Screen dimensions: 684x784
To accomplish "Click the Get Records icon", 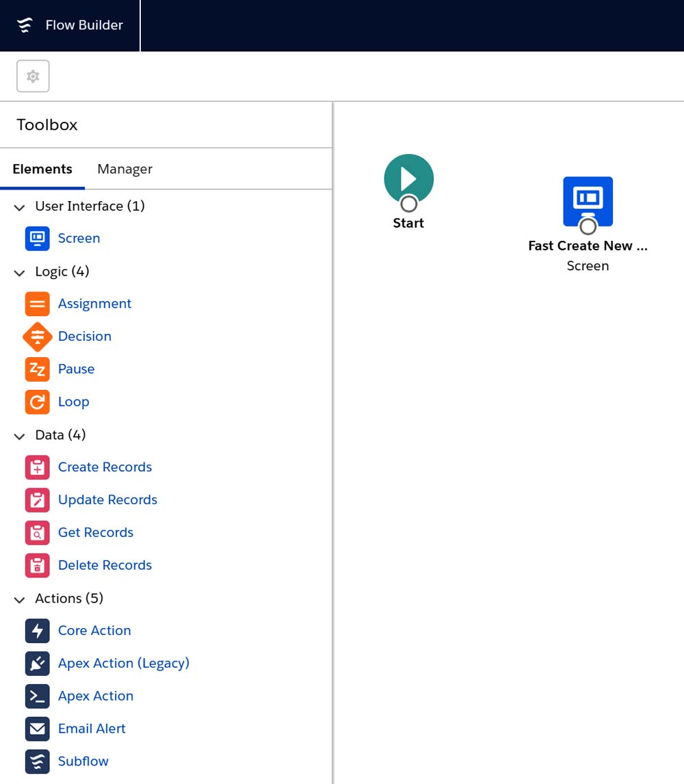I will pos(37,533).
